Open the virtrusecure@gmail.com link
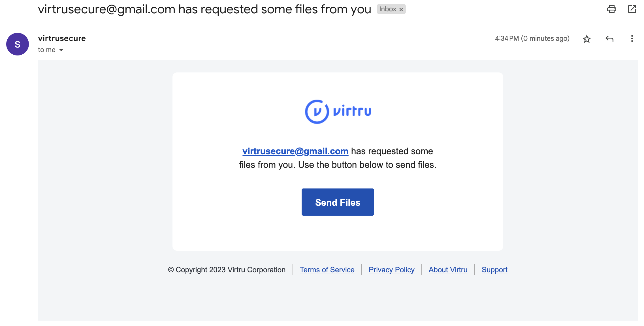Screen dimensions: 644x326 tap(295, 151)
